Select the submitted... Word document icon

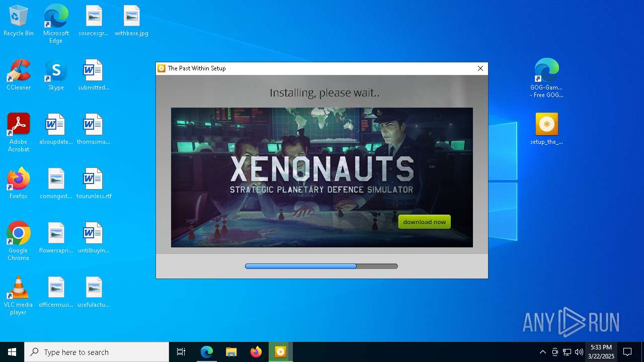(94, 75)
